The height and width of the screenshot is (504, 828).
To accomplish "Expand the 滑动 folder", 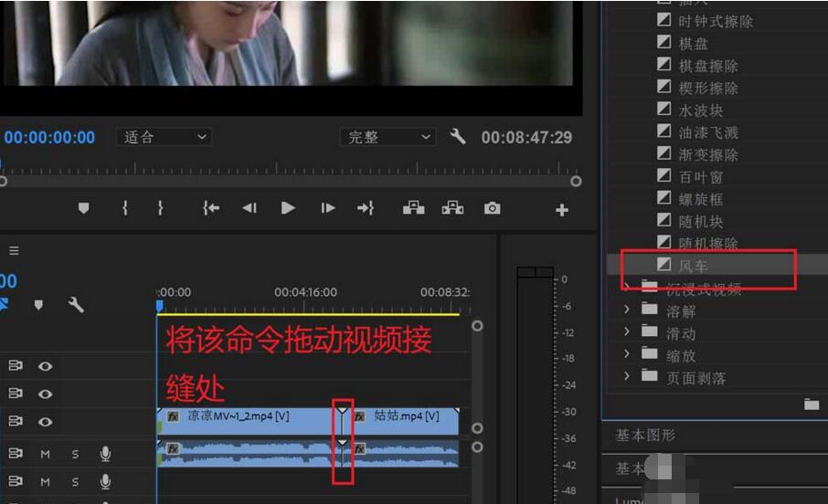I will pos(627,331).
